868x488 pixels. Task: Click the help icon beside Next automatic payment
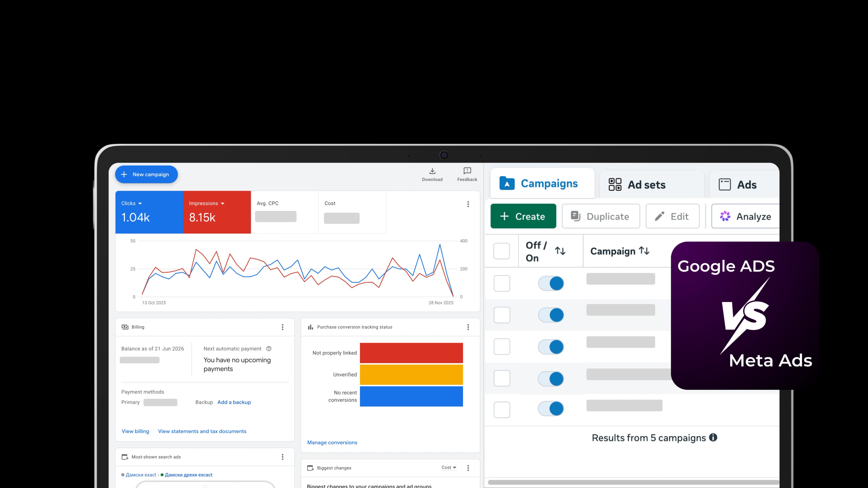269,349
